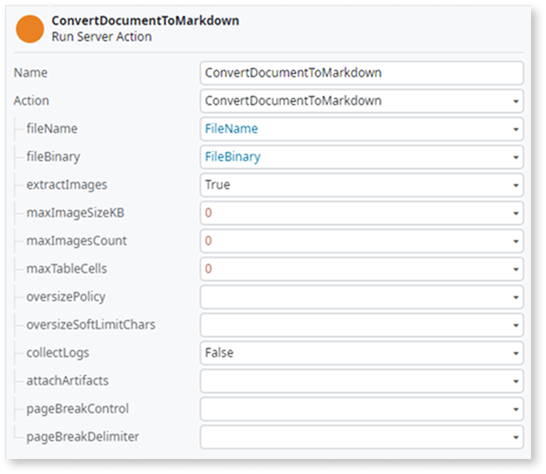Screen dimensions: 546x474
Task: Click the collectLogs parameter label
Action: (x=58, y=353)
